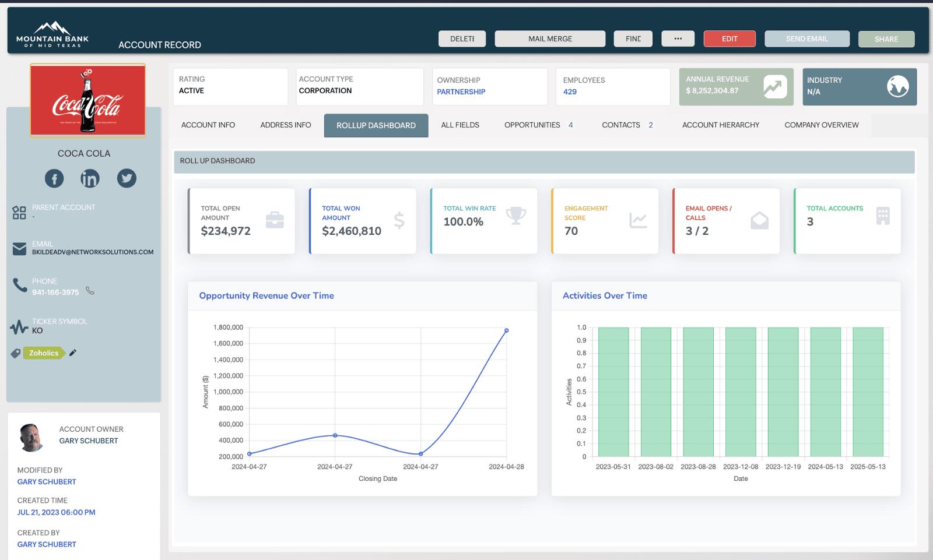
Task: Click the created time Jul 21, 2023
Action: (x=56, y=512)
